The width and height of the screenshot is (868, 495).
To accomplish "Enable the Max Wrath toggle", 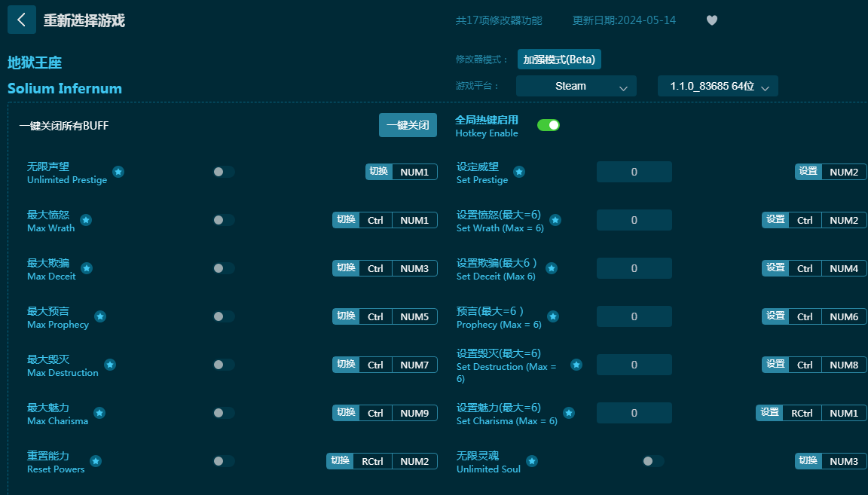I will click(x=224, y=220).
